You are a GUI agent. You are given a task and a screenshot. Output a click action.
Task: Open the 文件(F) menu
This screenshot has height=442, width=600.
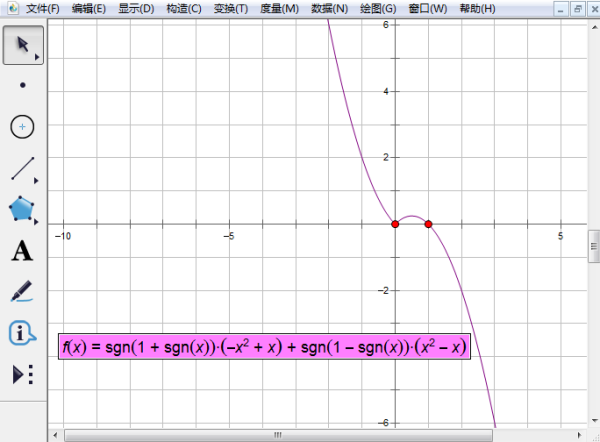tap(42, 8)
